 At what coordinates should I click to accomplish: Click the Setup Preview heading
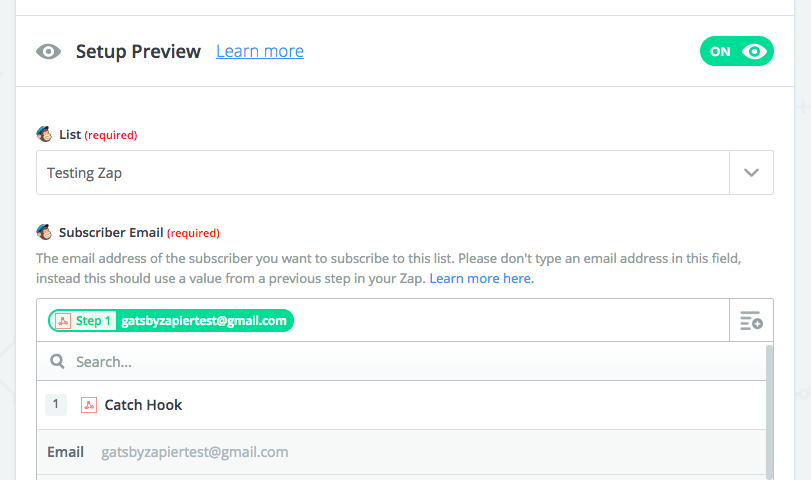pyautogui.click(x=138, y=51)
